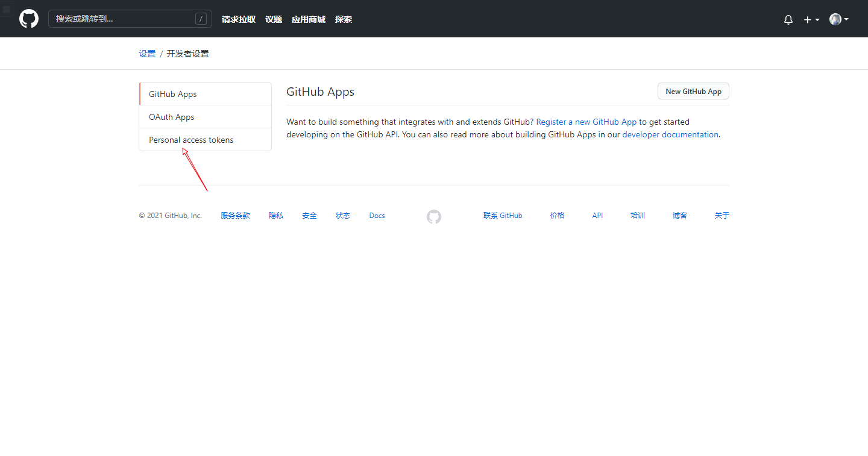Open the notifications bell
This screenshot has height=456, width=868.
coord(788,19)
